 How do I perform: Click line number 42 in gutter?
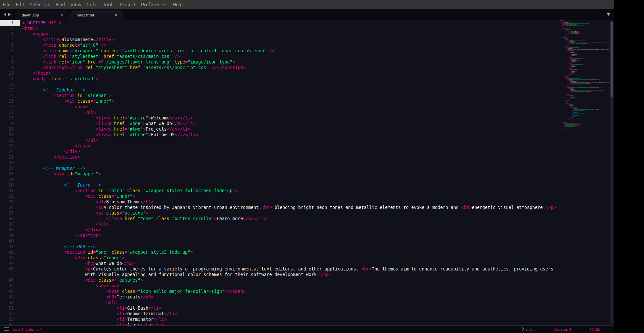11,252
